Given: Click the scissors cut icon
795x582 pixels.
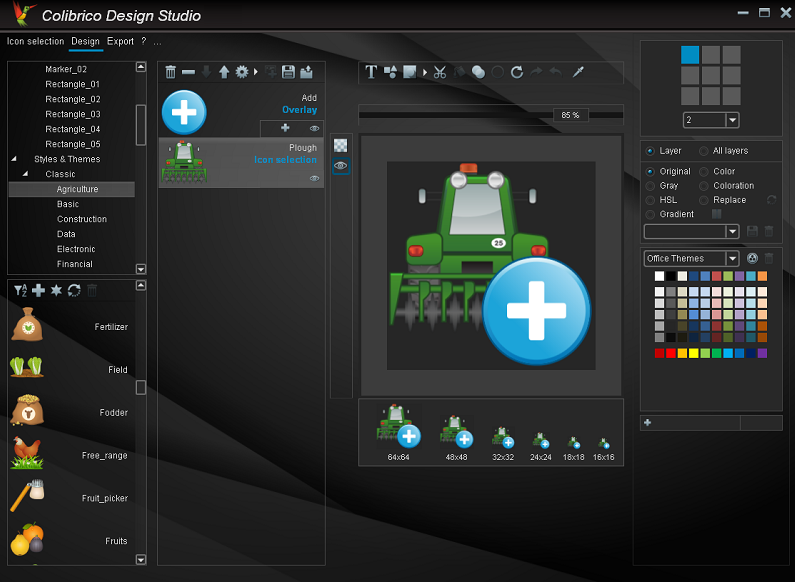Looking at the screenshot, I should tap(440, 72).
